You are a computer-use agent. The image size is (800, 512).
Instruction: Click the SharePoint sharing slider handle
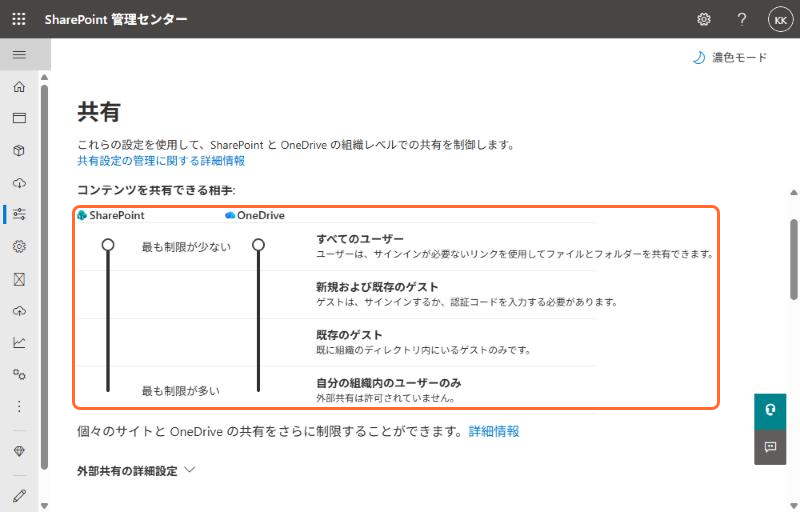pyautogui.click(x=108, y=245)
